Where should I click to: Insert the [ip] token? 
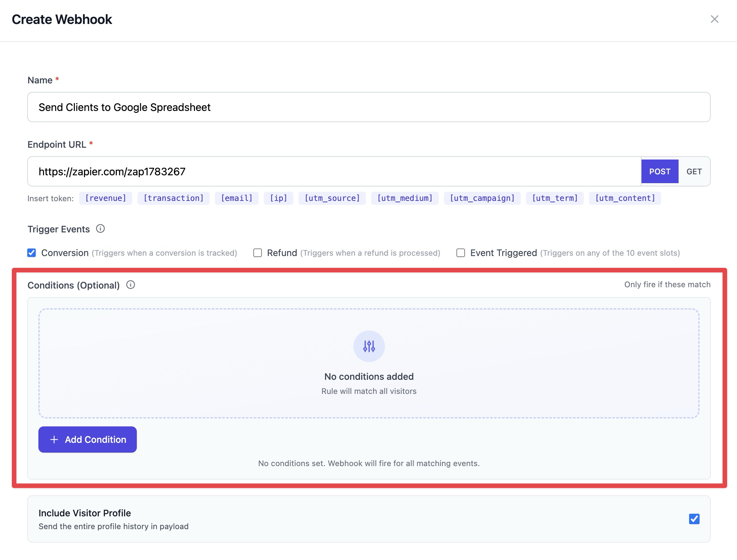click(278, 198)
